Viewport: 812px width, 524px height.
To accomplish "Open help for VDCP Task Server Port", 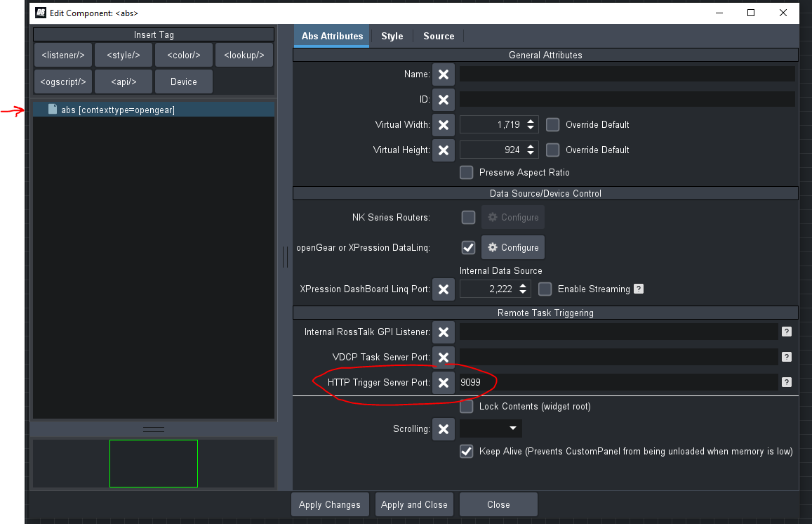I will pos(787,357).
